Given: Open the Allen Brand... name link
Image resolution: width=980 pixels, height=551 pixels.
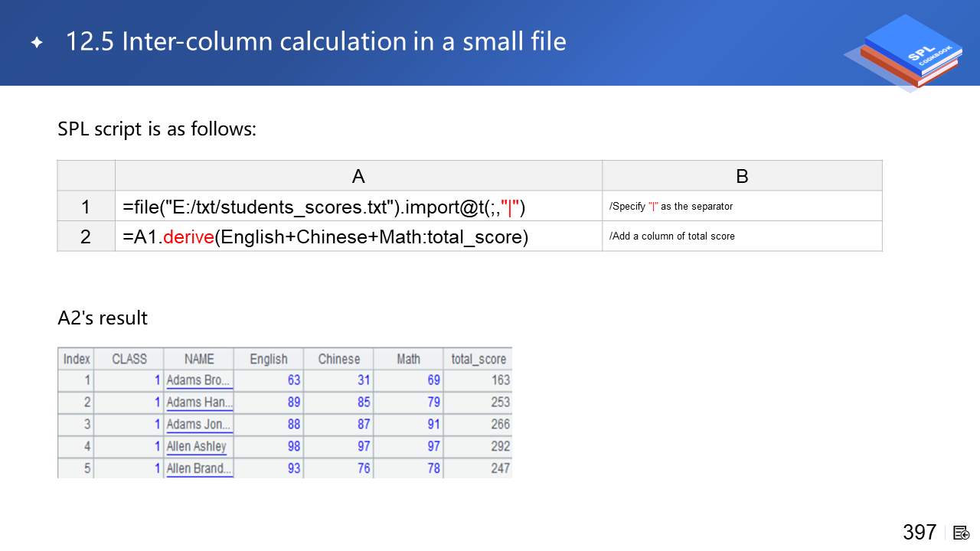Looking at the screenshot, I should pos(199,468).
